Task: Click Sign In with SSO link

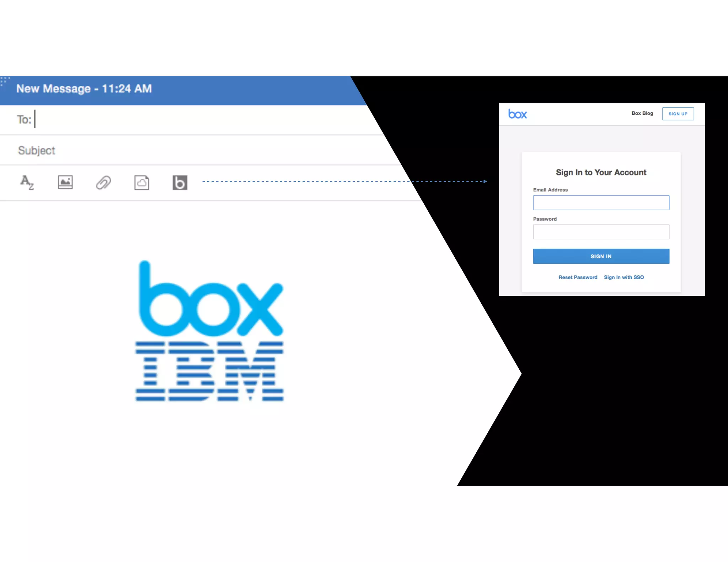Action: tap(623, 277)
